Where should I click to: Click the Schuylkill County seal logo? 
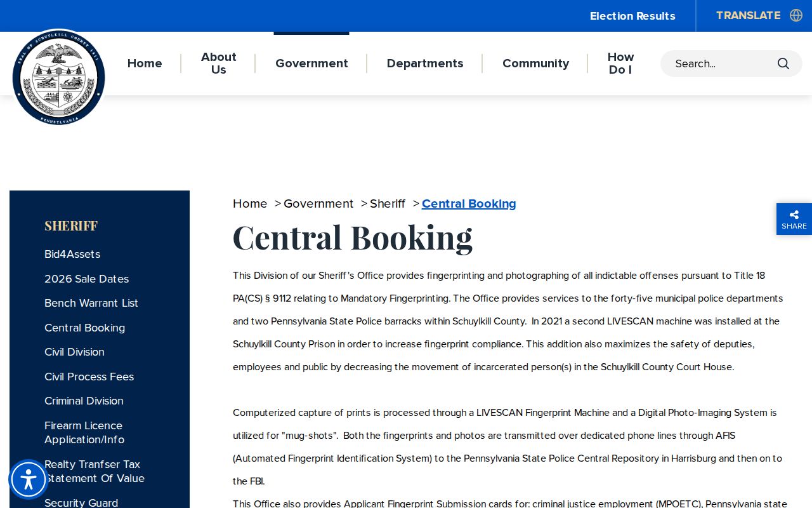pyautogui.click(x=58, y=77)
